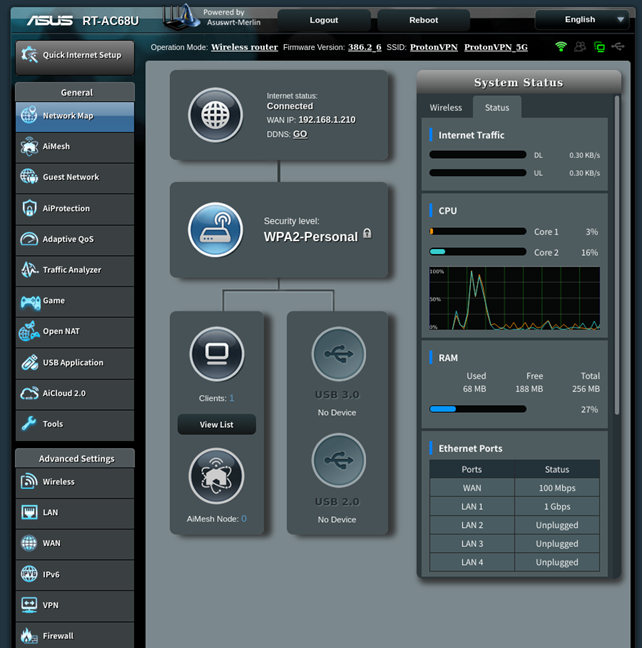Click the ASUS RT-AC68U logo

[x=83, y=21]
